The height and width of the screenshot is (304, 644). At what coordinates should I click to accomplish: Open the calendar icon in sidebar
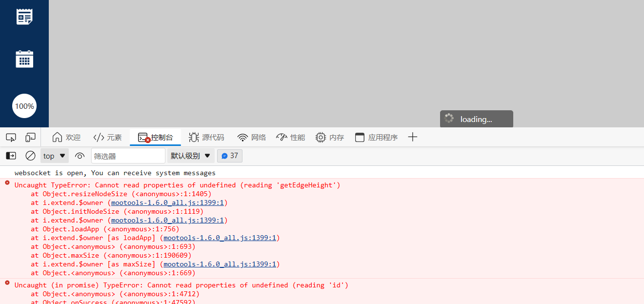[x=24, y=59]
